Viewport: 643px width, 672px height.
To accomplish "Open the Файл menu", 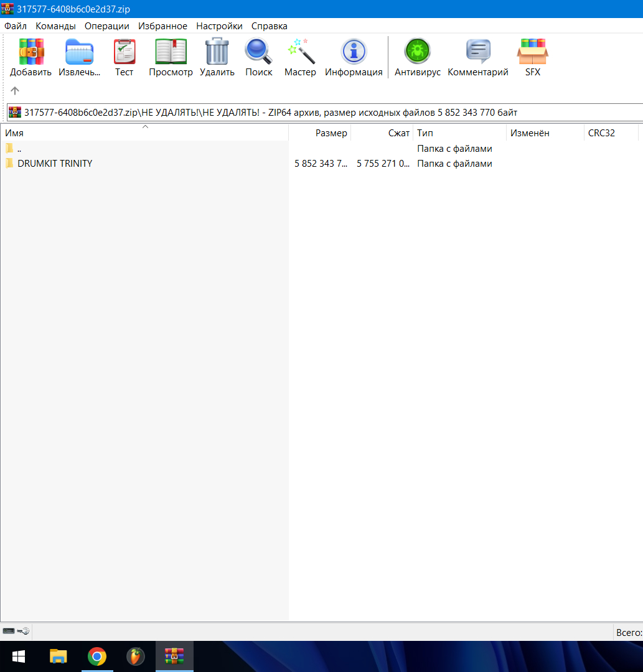I will pos(16,26).
